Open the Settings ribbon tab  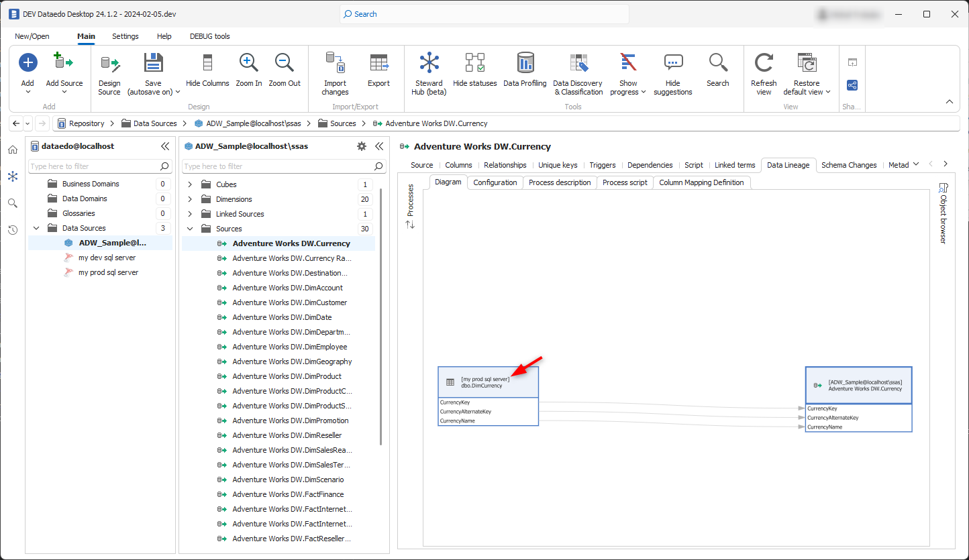point(125,36)
